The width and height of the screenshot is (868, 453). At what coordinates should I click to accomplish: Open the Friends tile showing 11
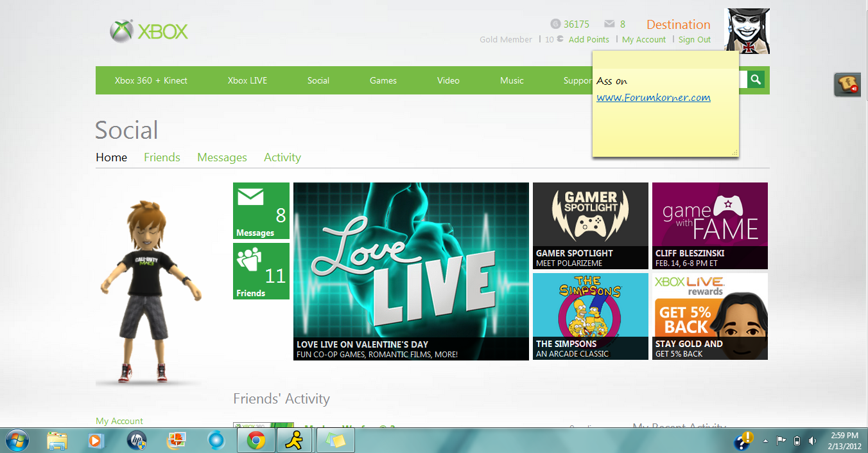tap(261, 271)
